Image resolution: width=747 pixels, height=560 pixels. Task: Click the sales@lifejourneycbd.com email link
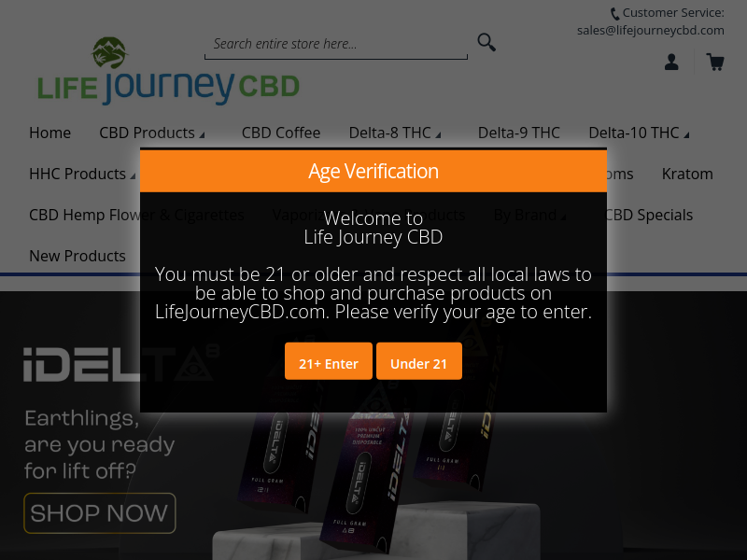coord(650,31)
